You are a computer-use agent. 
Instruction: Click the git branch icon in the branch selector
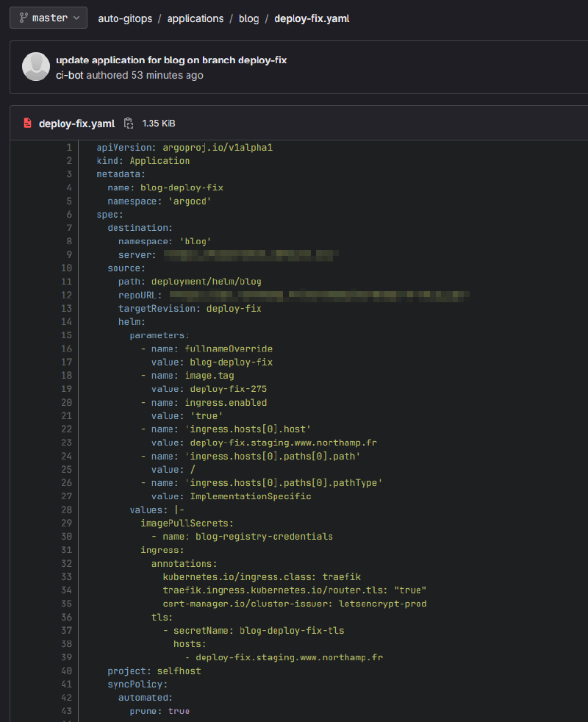pyautogui.click(x=22, y=18)
